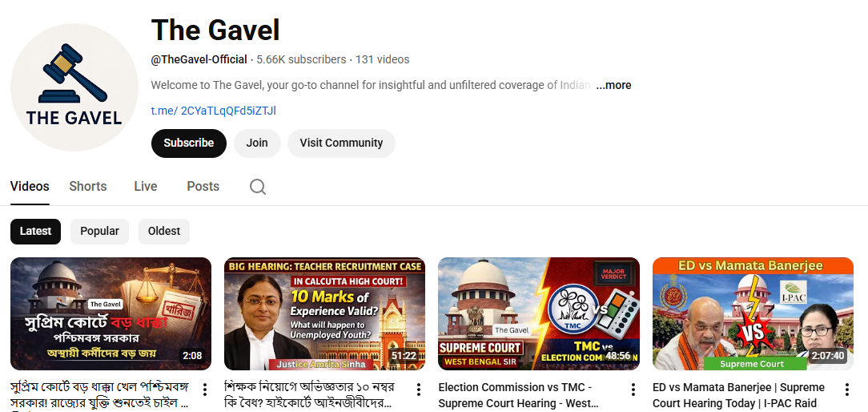Select the Oldest sort chip

pyautogui.click(x=164, y=231)
